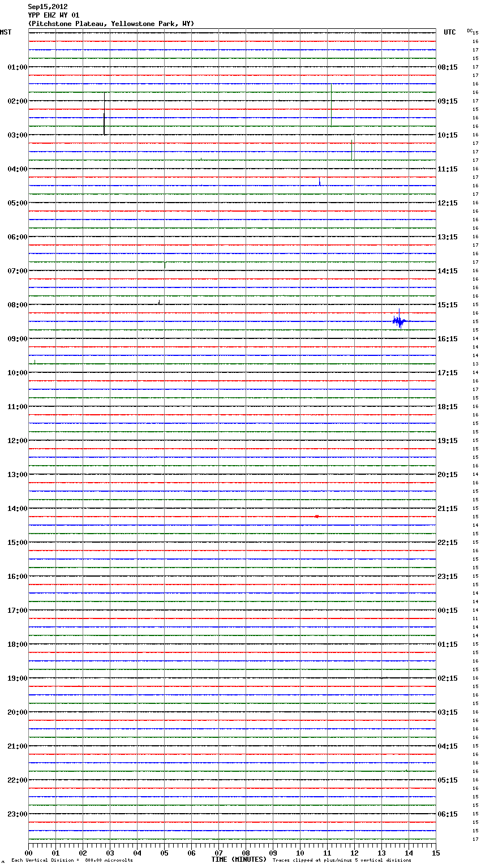The width and height of the screenshot is (481, 868).
Task: Click the 17:15 UTC time label
Action: pyautogui.click(x=448, y=373)
